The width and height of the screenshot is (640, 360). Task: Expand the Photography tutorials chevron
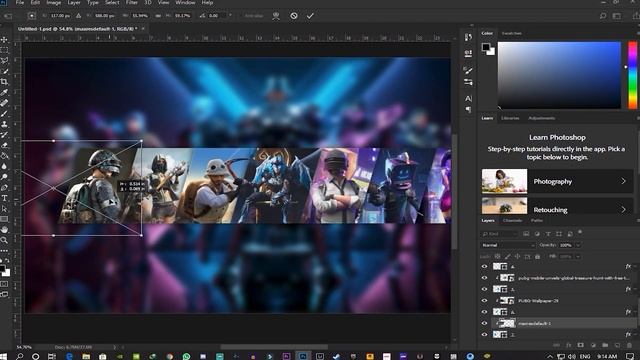pyautogui.click(x=623, y=181)
